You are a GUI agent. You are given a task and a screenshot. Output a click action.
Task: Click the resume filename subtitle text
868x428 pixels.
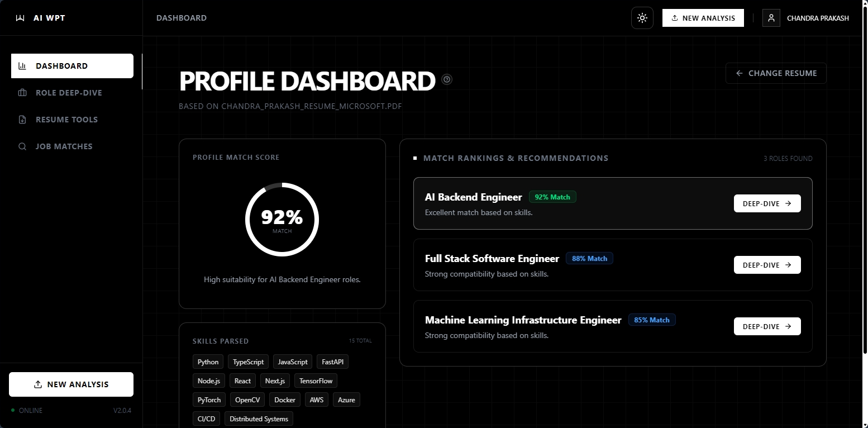pyautogui.click(x=290, y=106)
